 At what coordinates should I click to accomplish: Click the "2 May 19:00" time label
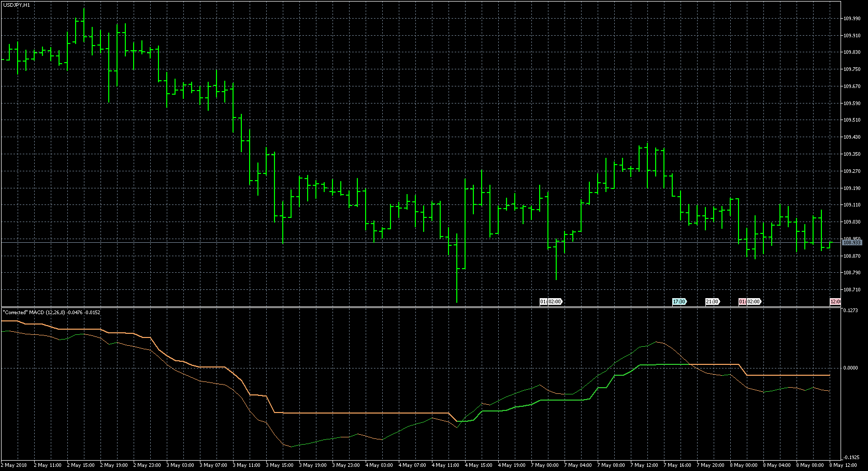click(x=114, y=465)
